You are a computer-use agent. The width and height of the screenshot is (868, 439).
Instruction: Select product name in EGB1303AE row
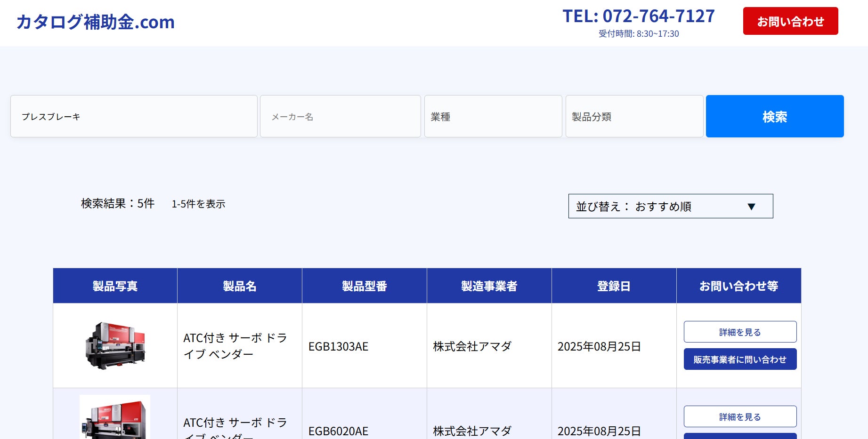tap(235, 346)
